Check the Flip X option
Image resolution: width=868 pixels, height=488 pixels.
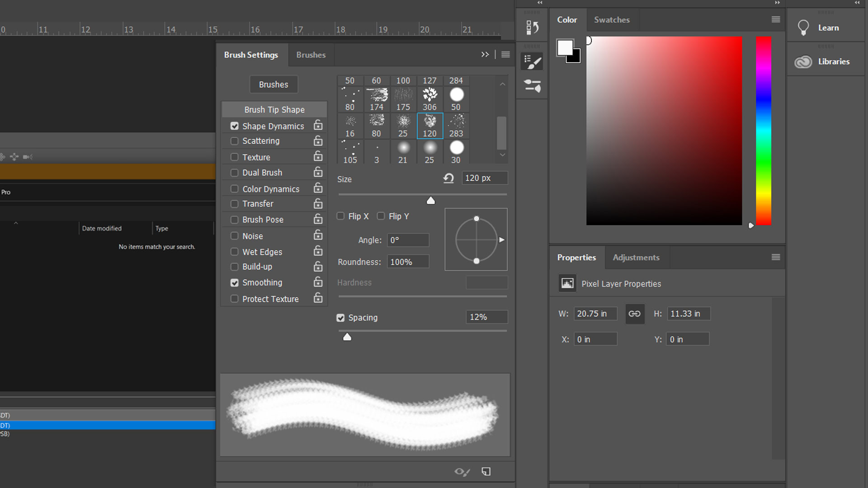(341, 216)
